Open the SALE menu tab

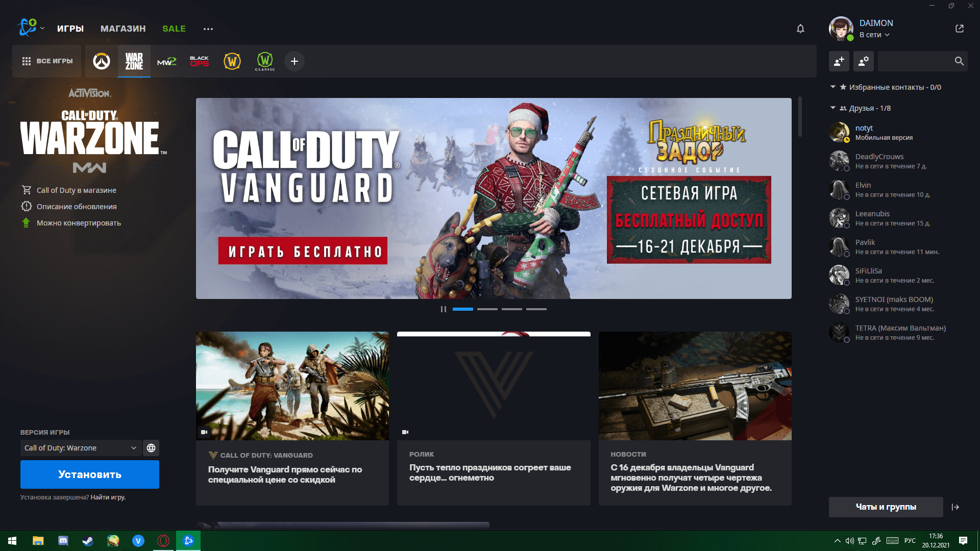coord(174,29)
